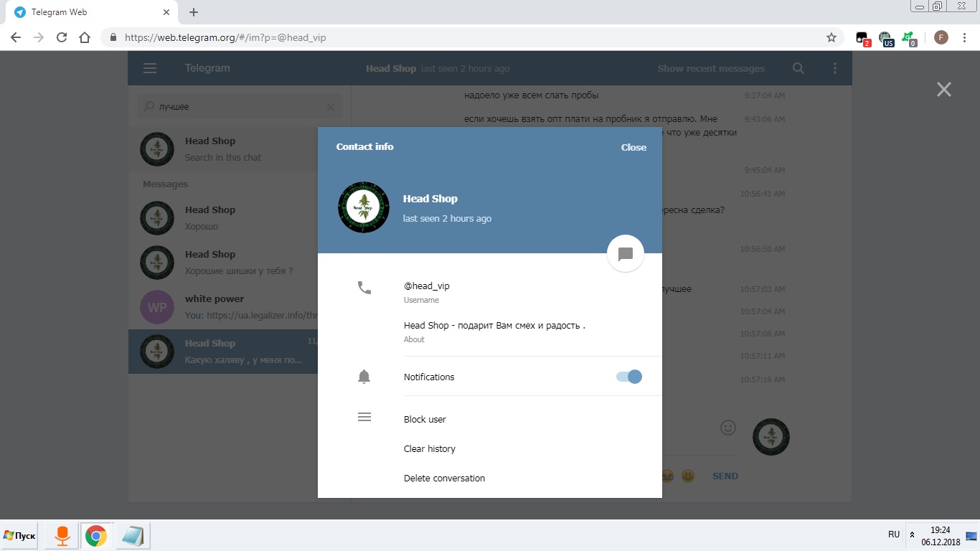Click the green extension icon with badge 0
The width and height of the screenshot is (980, 551).
click(909, 38)
